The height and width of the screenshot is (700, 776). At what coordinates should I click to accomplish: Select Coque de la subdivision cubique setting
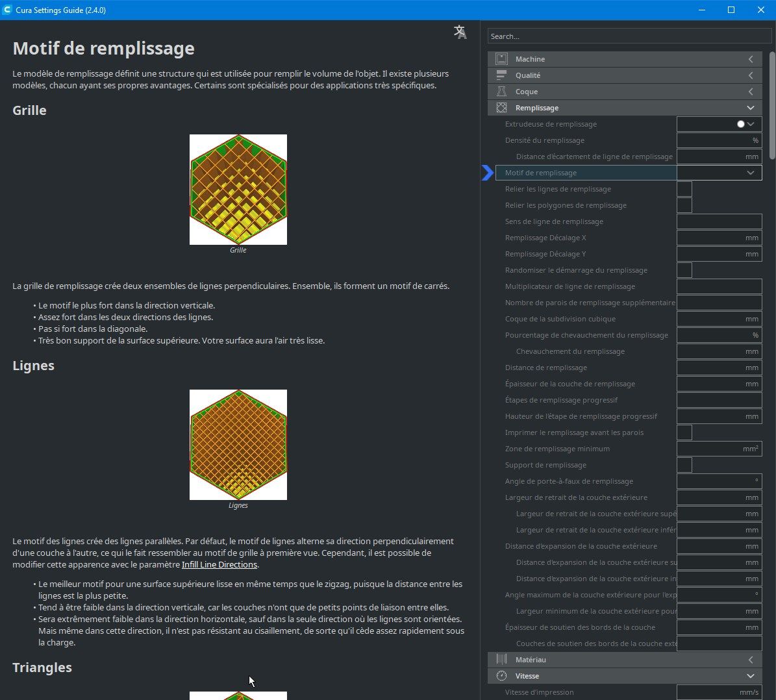560,319
